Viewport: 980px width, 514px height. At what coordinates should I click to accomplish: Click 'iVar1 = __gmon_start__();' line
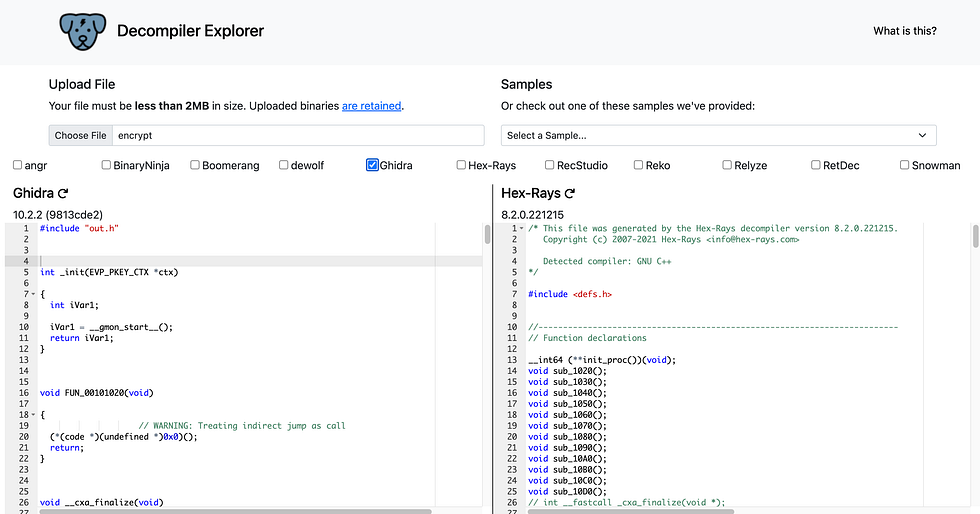click(x=111, y=327)
